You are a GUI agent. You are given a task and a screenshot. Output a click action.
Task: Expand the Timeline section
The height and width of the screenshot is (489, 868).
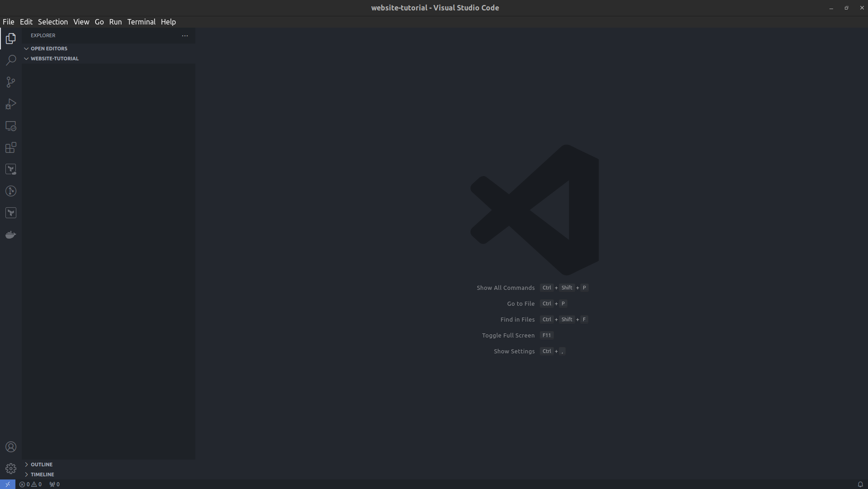tap(109, 474)
